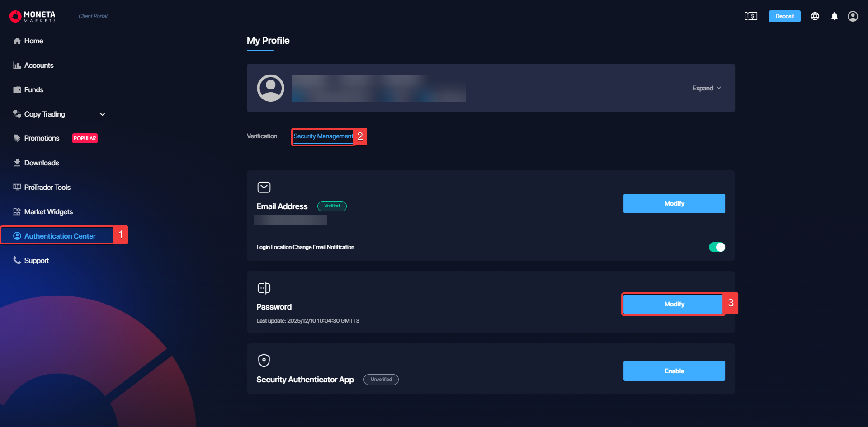
Task: Switch to the Verification tab
Action: click(x=262, y=136)
